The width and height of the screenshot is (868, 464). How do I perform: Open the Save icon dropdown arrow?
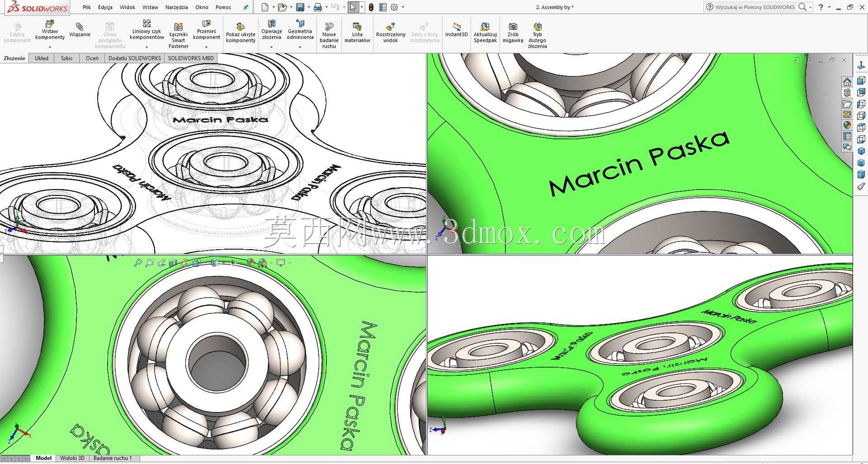308,7
